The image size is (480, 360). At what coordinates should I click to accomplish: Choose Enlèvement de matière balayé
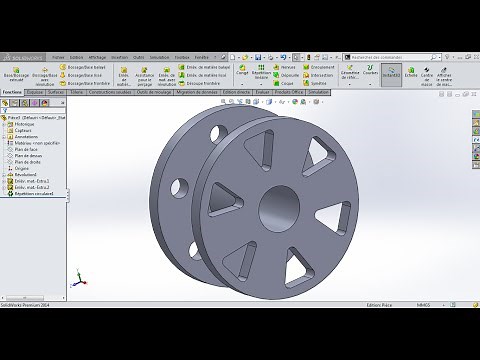coord(204,67)
